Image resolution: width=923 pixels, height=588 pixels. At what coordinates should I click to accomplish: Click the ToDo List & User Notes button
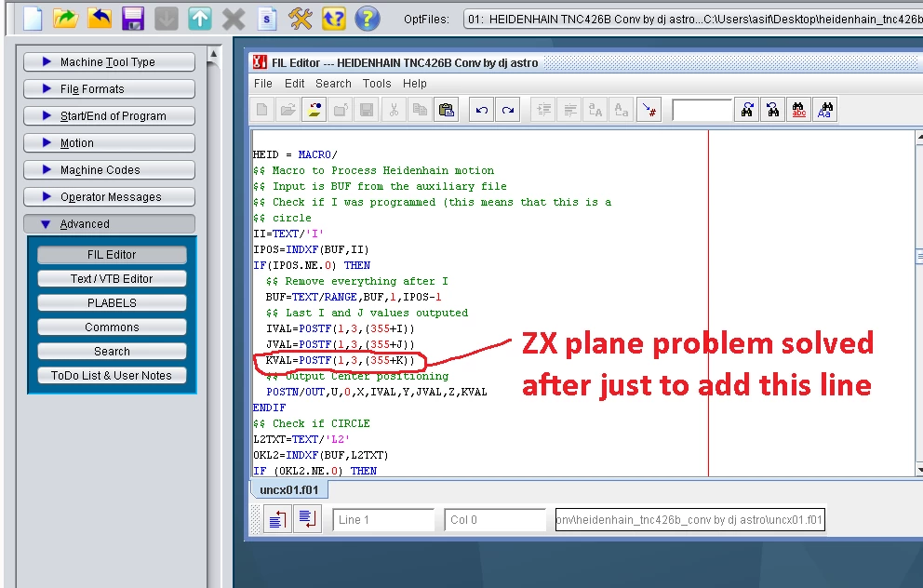(112, 376)
